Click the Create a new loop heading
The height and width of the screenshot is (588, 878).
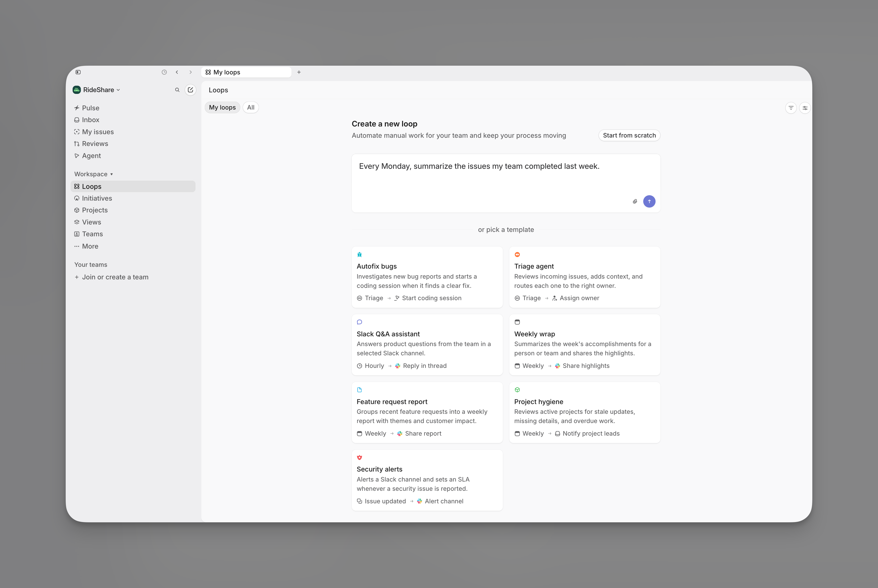384,124
